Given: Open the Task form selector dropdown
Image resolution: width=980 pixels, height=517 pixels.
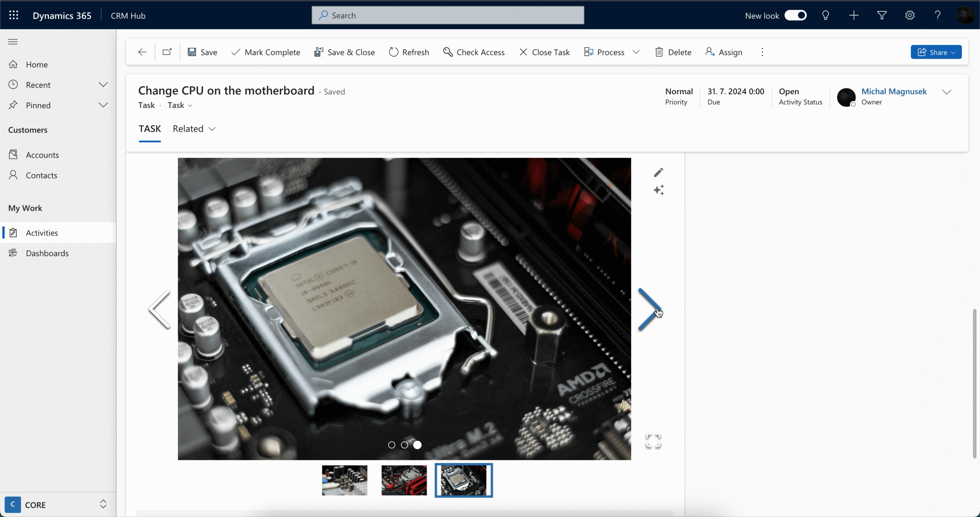Looking at the screenshot, I should [180, 105].
